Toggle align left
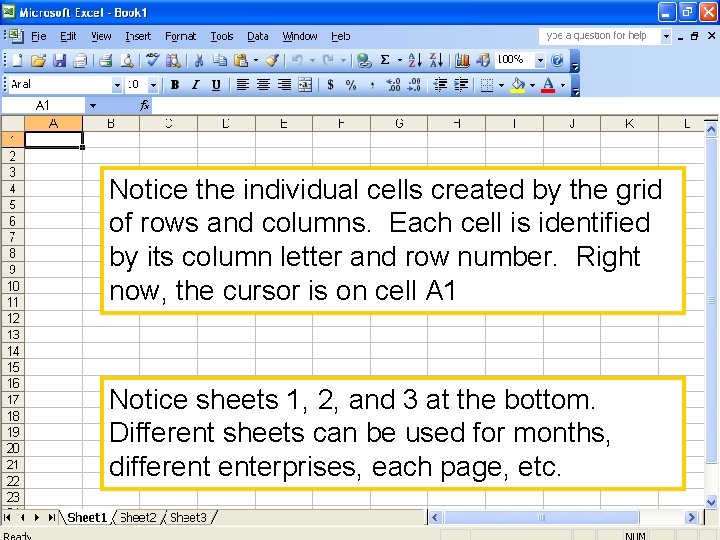The image size is (720, 540). point(242,84)
